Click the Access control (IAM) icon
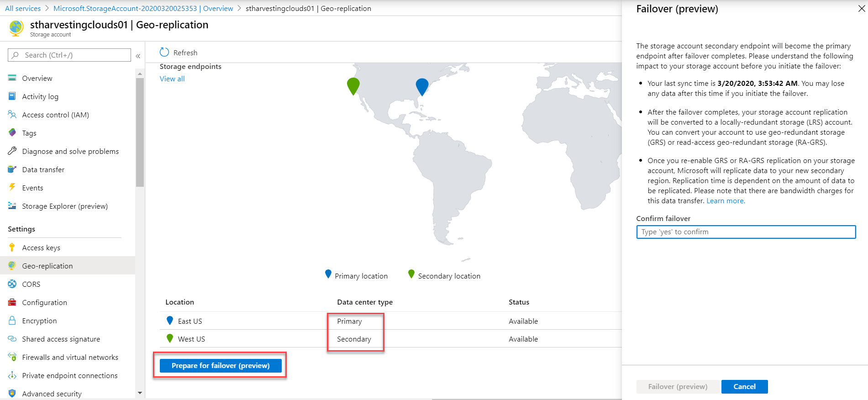This screenshot has width=868, height=400. pos(12,115)
